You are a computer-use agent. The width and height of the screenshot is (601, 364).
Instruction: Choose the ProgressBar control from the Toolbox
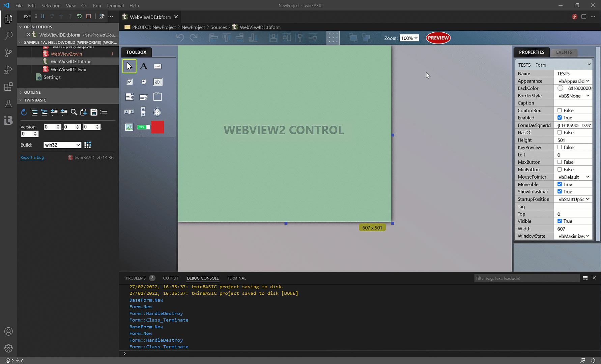(x=143, y=127)
